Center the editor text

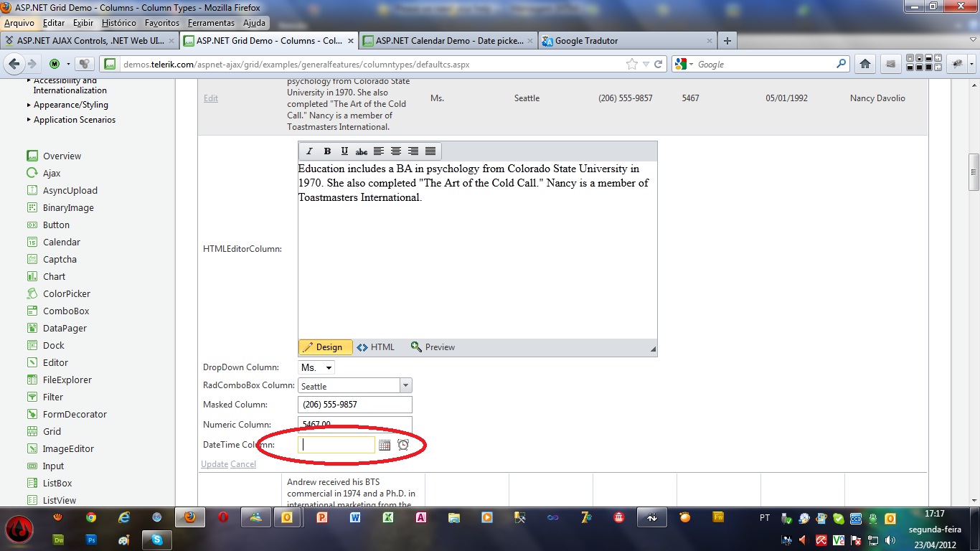[x=396, y=151]
